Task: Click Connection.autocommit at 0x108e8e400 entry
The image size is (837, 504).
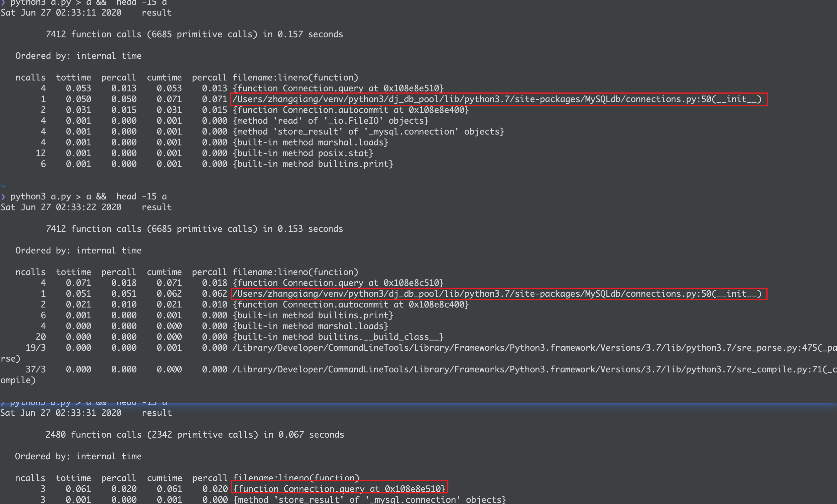Action: tap(351, 110)
